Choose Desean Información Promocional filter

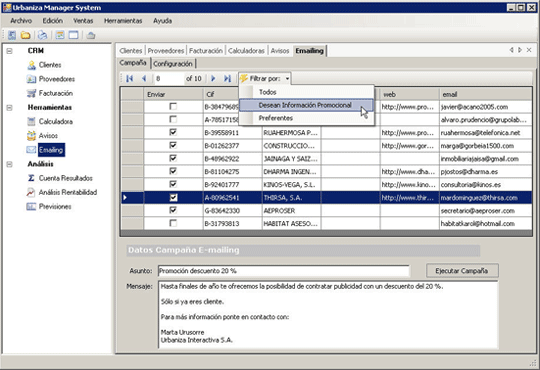pos(307,105)
